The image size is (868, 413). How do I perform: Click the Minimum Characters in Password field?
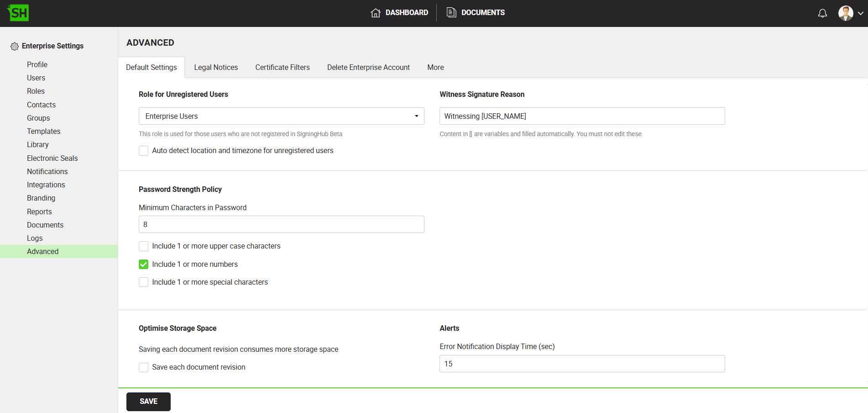[x=281, y=224]
